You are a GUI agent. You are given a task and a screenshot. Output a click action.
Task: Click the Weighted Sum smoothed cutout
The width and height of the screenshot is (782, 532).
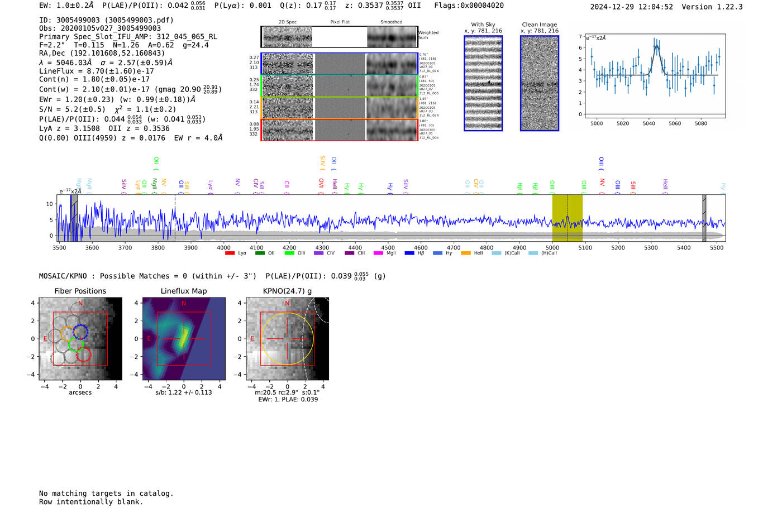392,37
